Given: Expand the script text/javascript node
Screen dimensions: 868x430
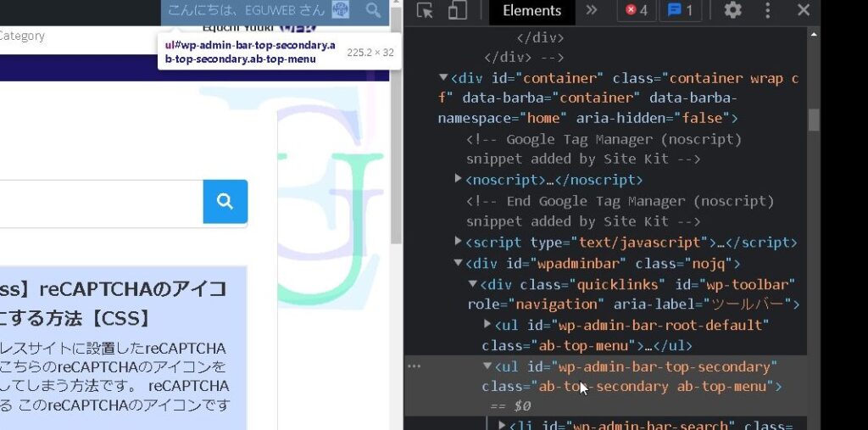Looking at the screenshot, I should [459, 242].
